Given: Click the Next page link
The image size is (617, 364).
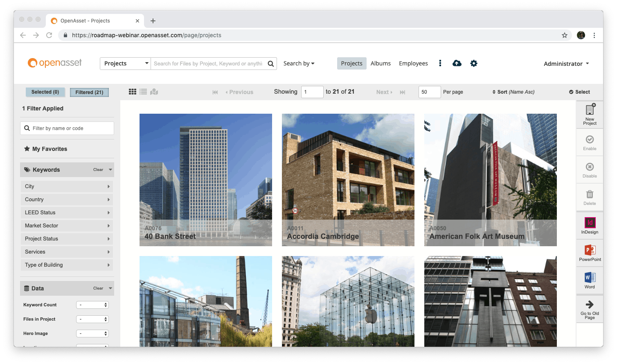Looking at the screenshot, I should (x=384, y=92).
